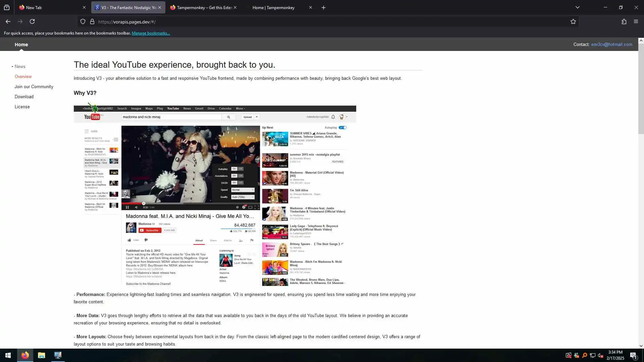Expand the List all tabs dropdown arrow
The image size is (644, 362).
[577, 7]
